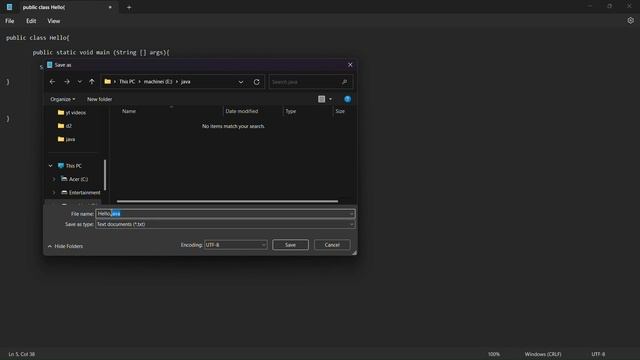Select the d2 folder
The width and height of the screenshot is (640, 360).
pyautogui.click(x=65, y=126)
